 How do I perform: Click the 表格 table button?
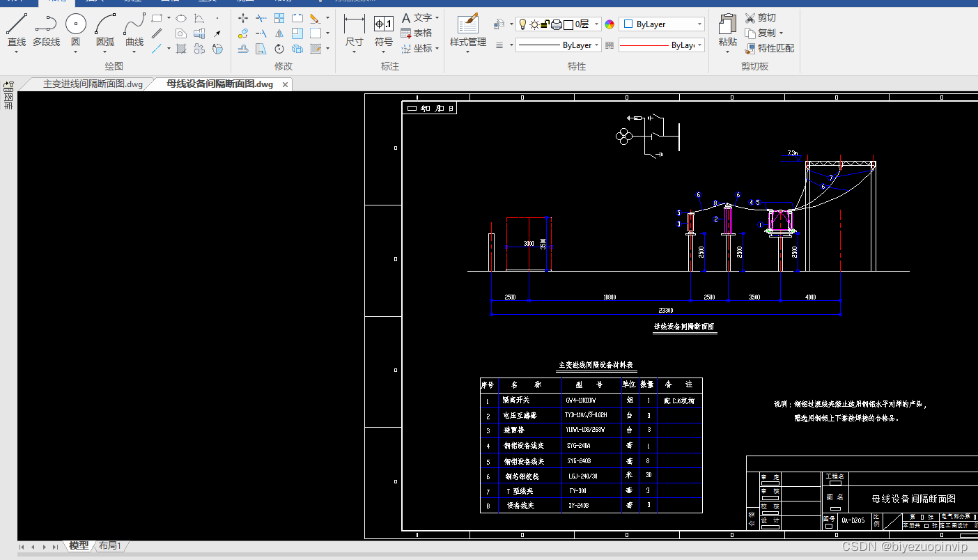click(x=417, y=33)
